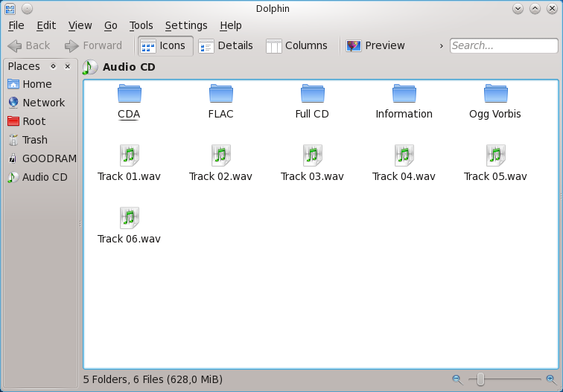Open the Settings menu
Viewport: 563px width, 392px height.
[x=186, y=25]
